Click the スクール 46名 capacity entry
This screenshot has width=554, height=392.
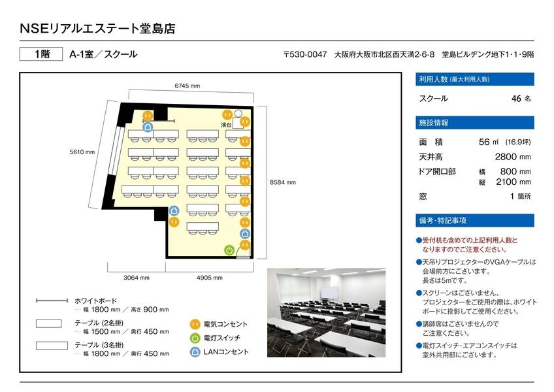475,98
